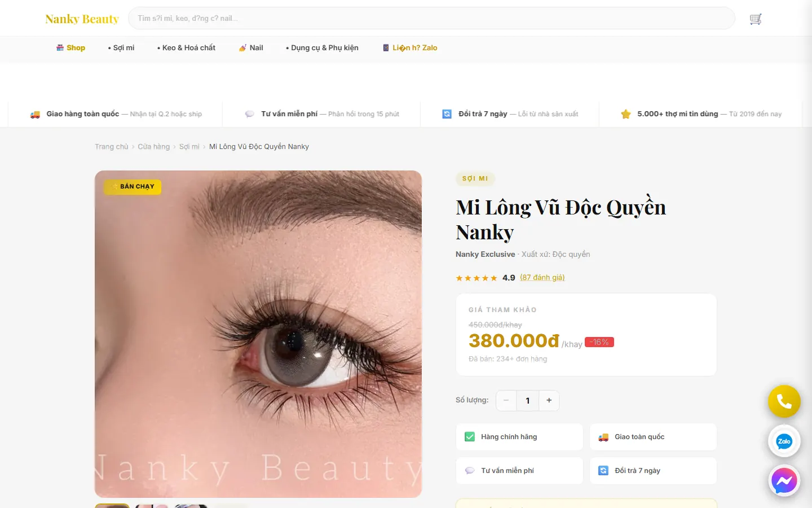Focus the product search field

click(431, 18)
